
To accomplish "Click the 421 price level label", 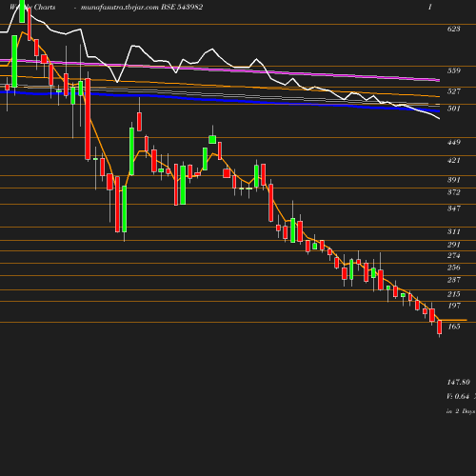I will tap(453, 161).
